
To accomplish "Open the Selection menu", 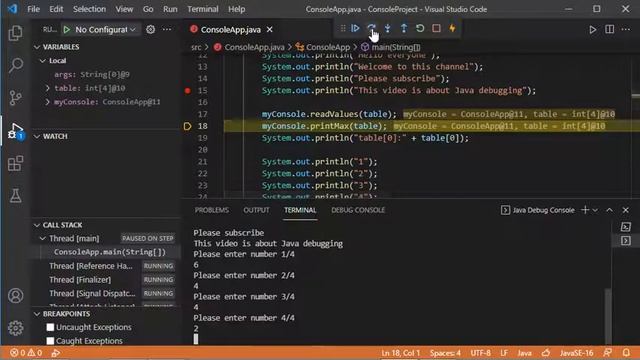I will (89, 9).
